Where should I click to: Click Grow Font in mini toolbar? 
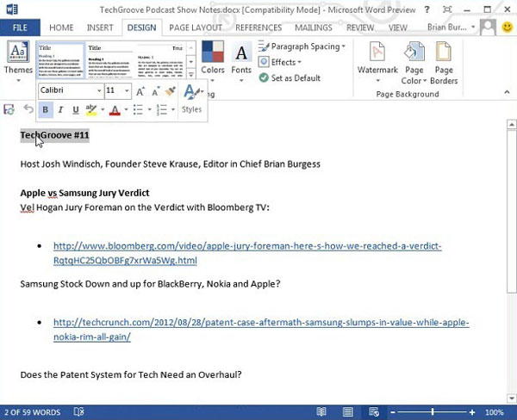pyautogui.click(x=140, y=91)
